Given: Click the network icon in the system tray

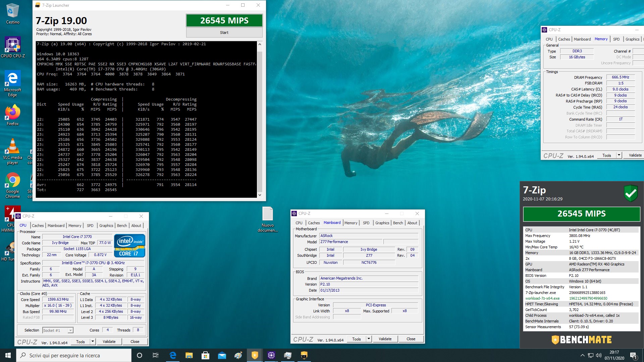Looking at the screenshot, I should (x=591, y=355).
